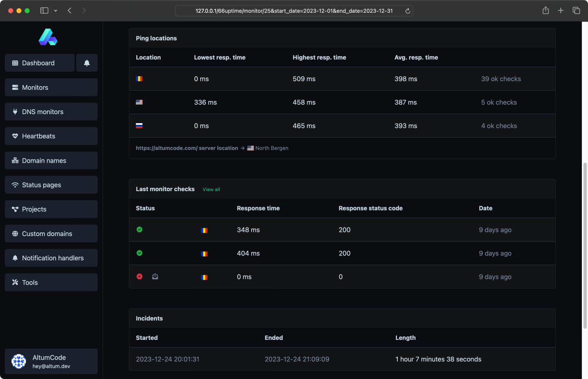The width and height of the screenshot is (588, 379).
Task: Click the notifications bell beside Dashboard
Action: pyautogui.click(x=87, y=63)
